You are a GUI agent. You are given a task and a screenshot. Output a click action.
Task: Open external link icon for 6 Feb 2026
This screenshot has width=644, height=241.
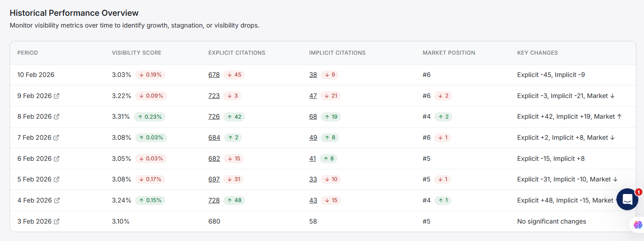tap(57, 159)
